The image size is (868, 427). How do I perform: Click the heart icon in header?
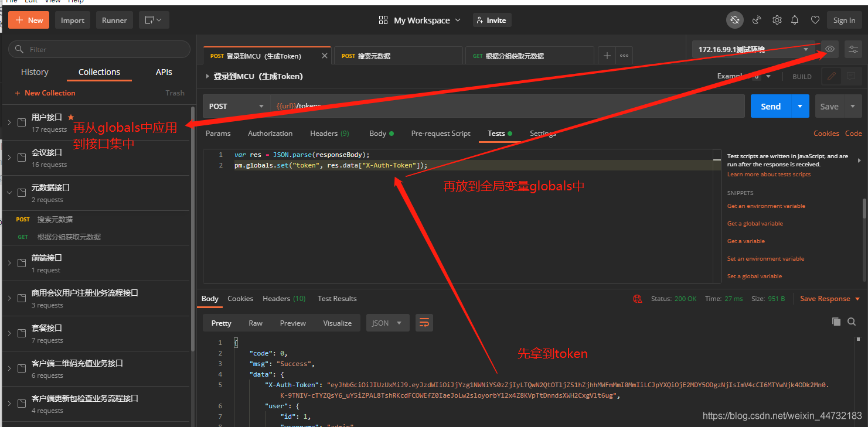[815, 21]
